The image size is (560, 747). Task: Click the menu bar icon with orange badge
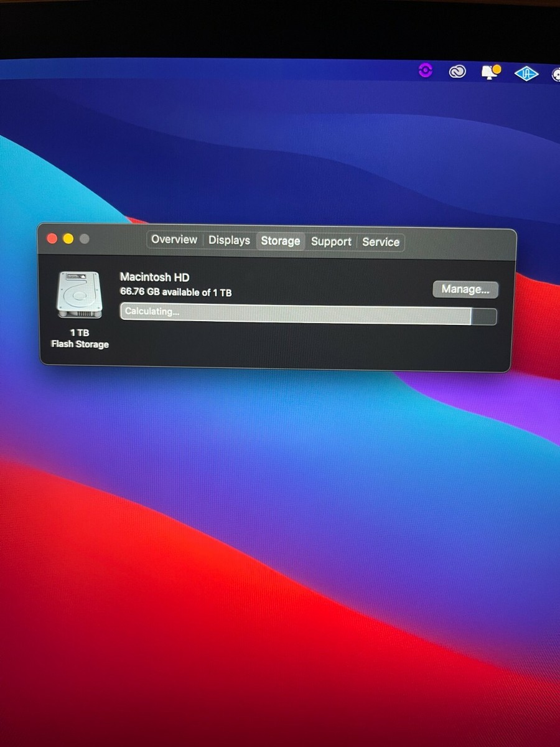pos(491,72)
